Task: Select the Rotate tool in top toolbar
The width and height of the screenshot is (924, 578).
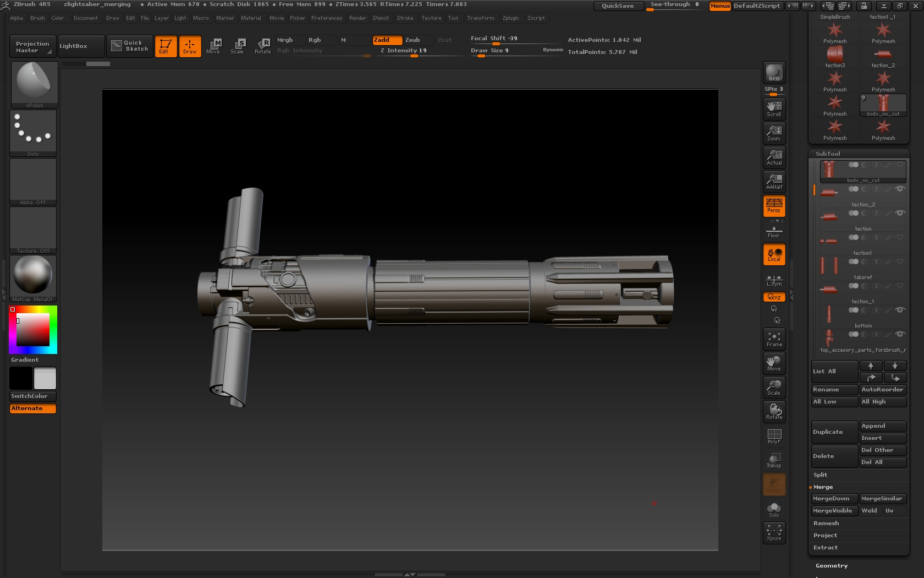Action: (262, 46)
